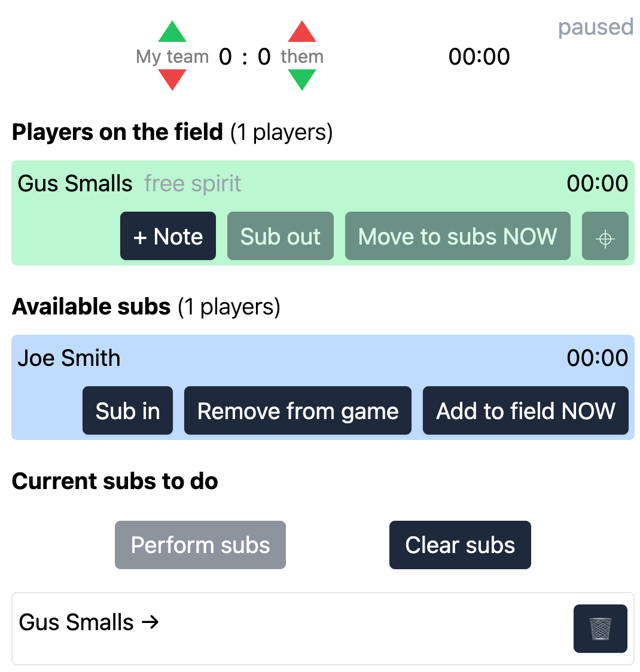Select the Gus Smalls player row

[75, 184]
